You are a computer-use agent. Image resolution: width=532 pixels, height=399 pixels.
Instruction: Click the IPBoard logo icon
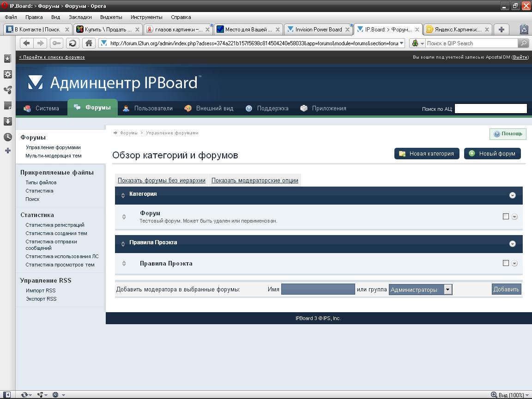pyautogui.click(x=35, y=83)
